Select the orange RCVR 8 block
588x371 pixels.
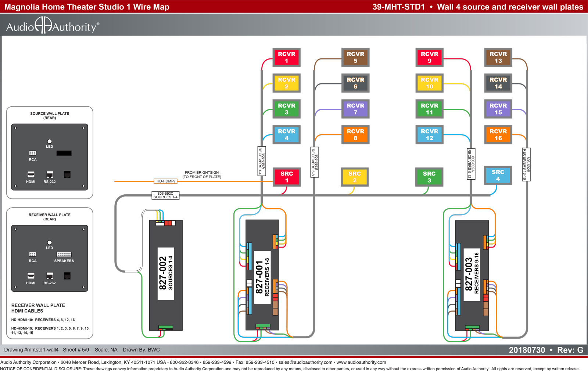(x=355, y=134)
